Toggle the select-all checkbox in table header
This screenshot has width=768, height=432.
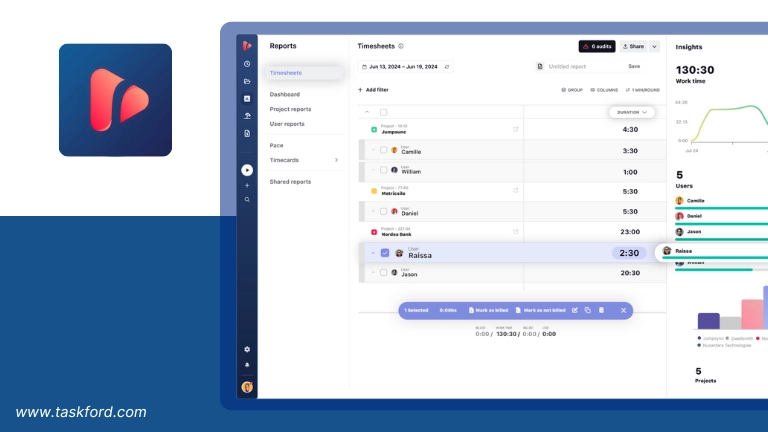click(x=384, y=112)
